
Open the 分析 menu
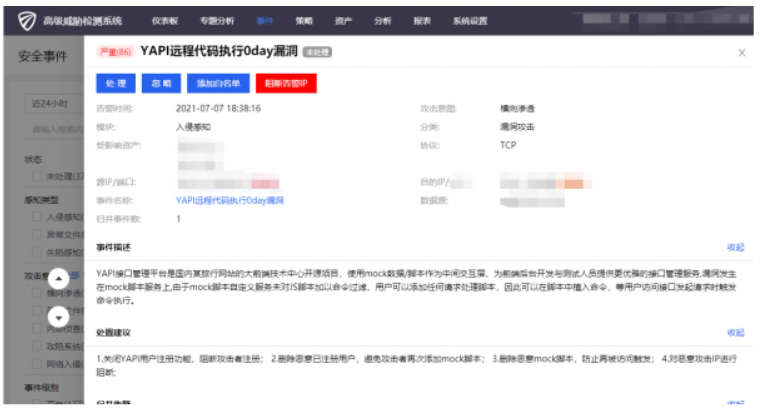(383, 21)
